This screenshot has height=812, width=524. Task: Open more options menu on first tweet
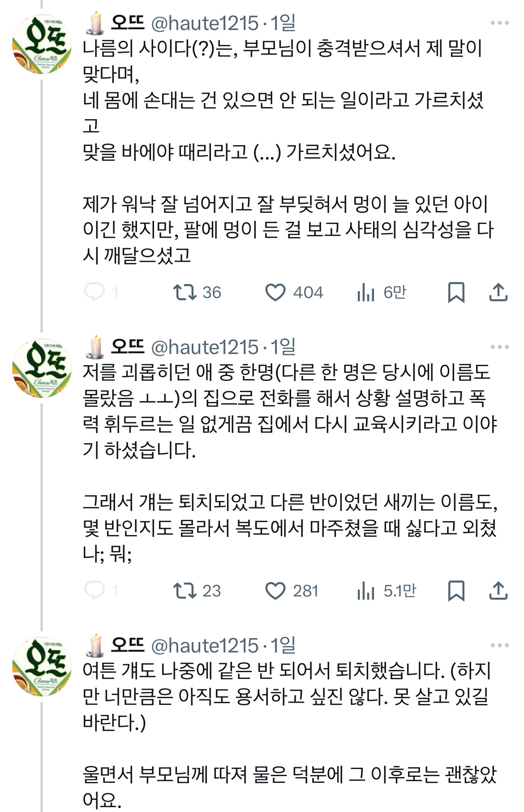tap(499, 23)
